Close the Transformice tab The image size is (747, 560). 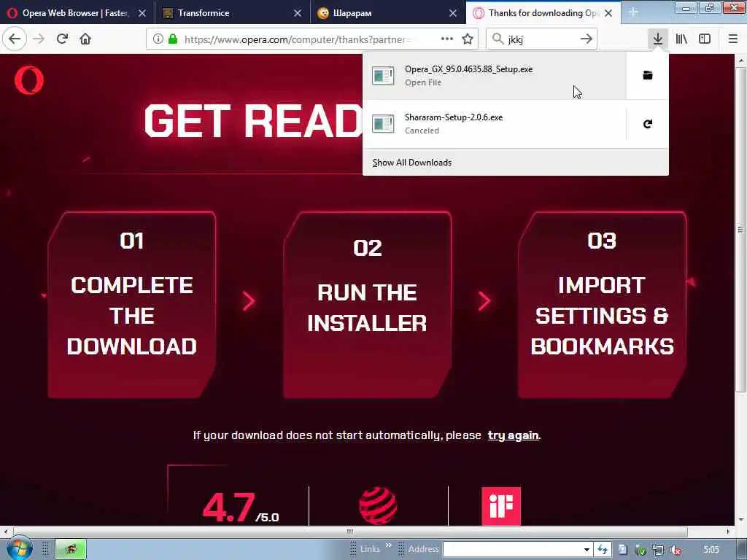[x=298, y=13]
